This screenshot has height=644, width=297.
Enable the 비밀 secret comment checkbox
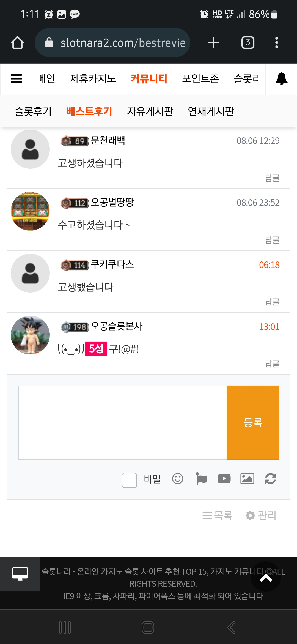click(x=129, y=480)
